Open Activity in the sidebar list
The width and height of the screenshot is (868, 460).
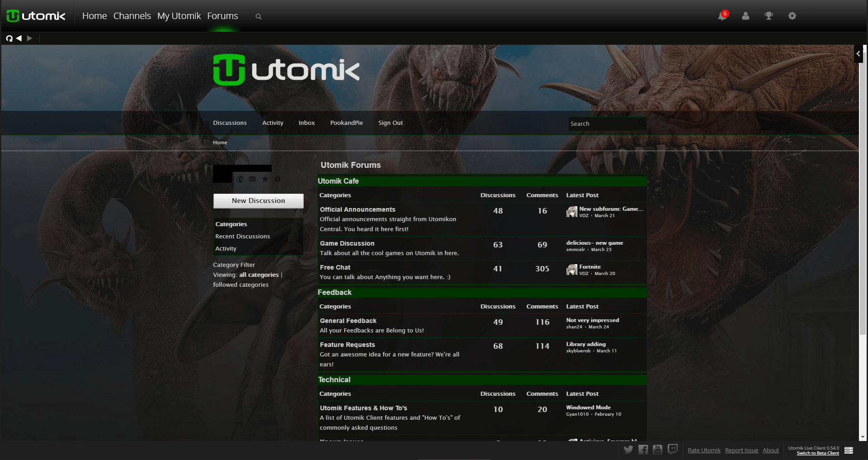(226, 248)
